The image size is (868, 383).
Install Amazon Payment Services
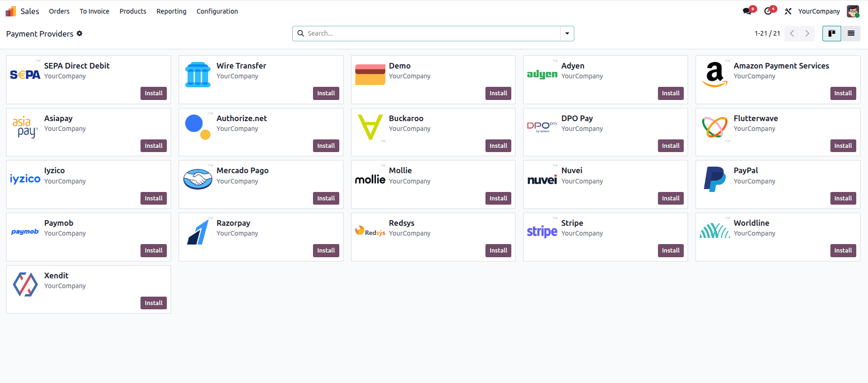[843, 93]
